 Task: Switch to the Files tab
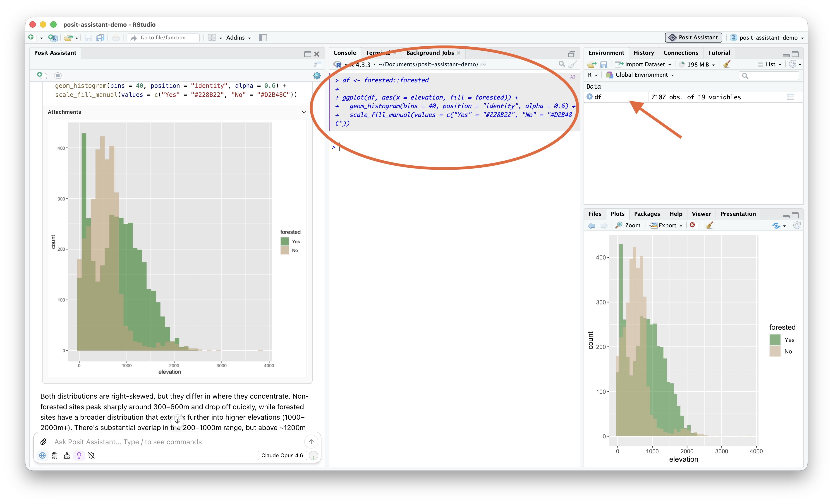[595, 214]
